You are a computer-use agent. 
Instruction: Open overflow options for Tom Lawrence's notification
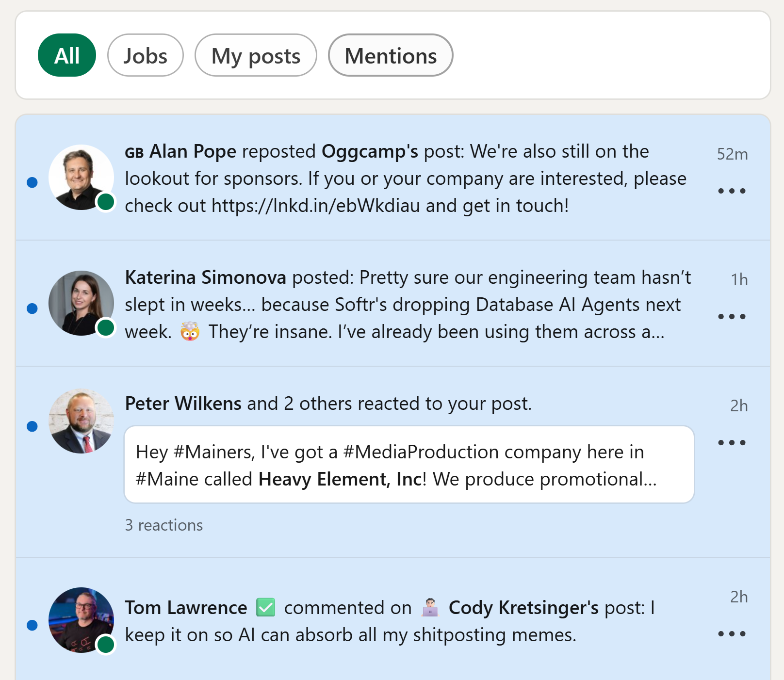[732, 632]
